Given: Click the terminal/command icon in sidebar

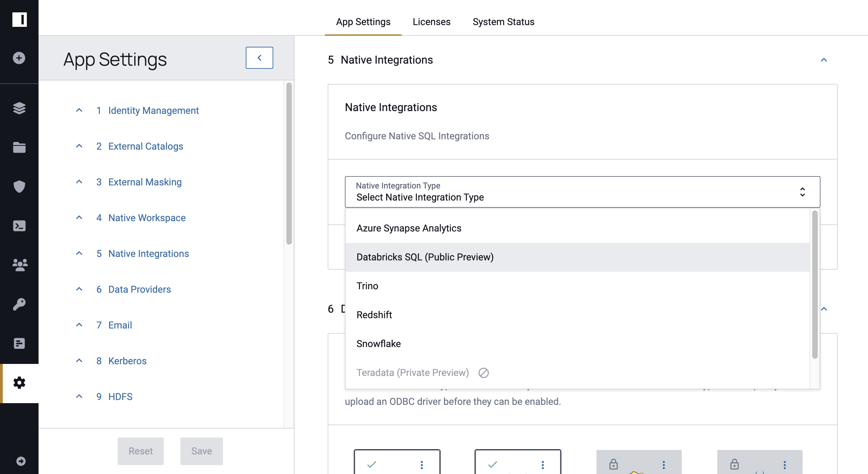Looking at the screenshot, I should (x=19, y=226).
